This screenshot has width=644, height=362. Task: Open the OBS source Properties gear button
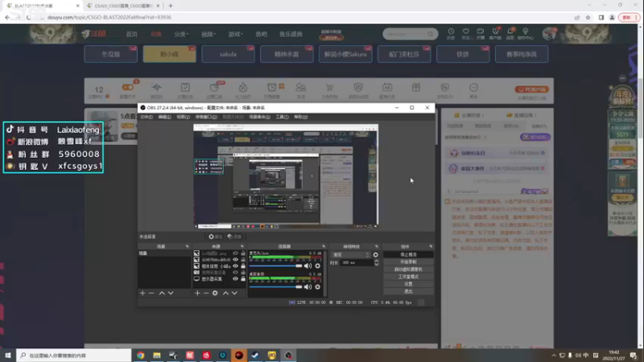(x=215, y=237)
